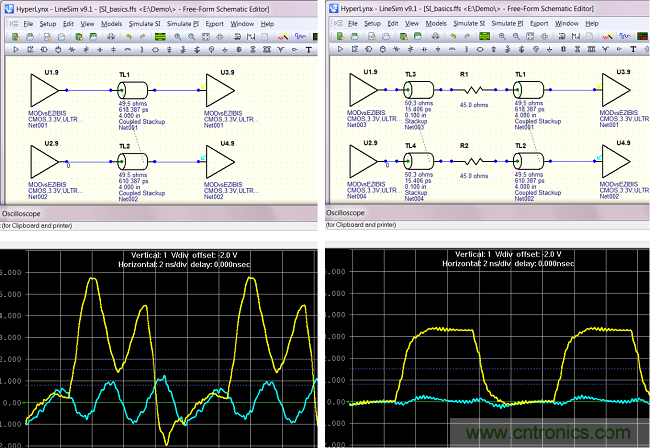Image resolution: width=650 pixels, height=448 pixels.
Task: Select the resistor tool in the right window's component toolbar
Action: click(x=396, y=49)
